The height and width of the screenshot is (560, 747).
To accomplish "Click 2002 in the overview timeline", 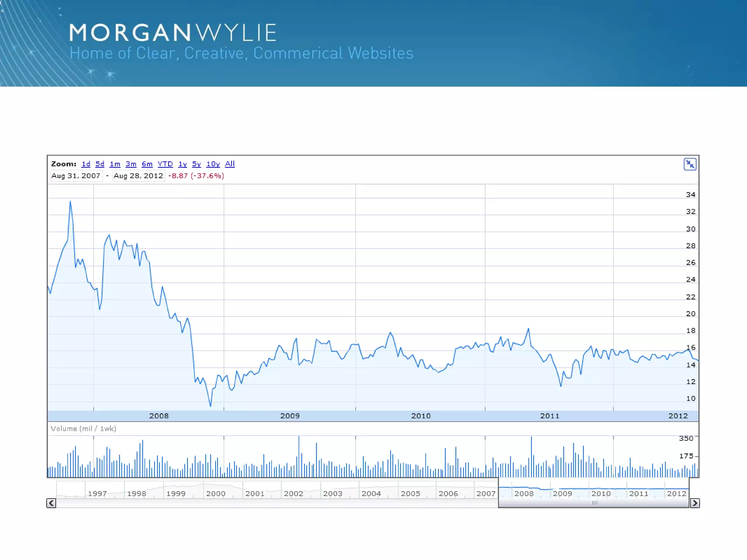I will pos(293,494).
